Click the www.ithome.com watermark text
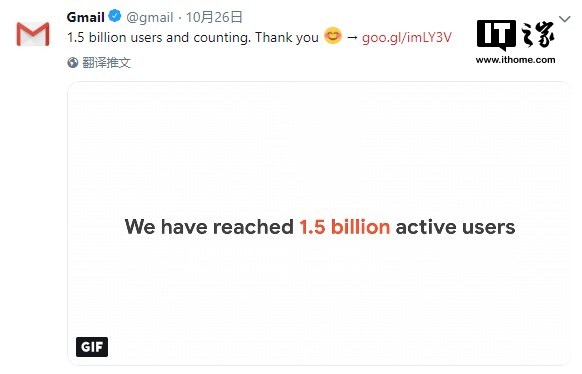The width and height of the screenshot is (582, 374). [516, 60]
